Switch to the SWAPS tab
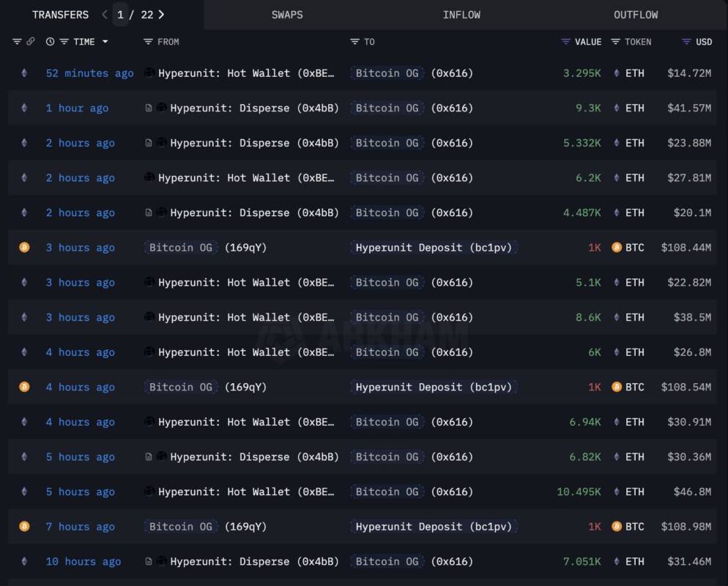Screen dimensions: 728x586 tap(287, 15)
